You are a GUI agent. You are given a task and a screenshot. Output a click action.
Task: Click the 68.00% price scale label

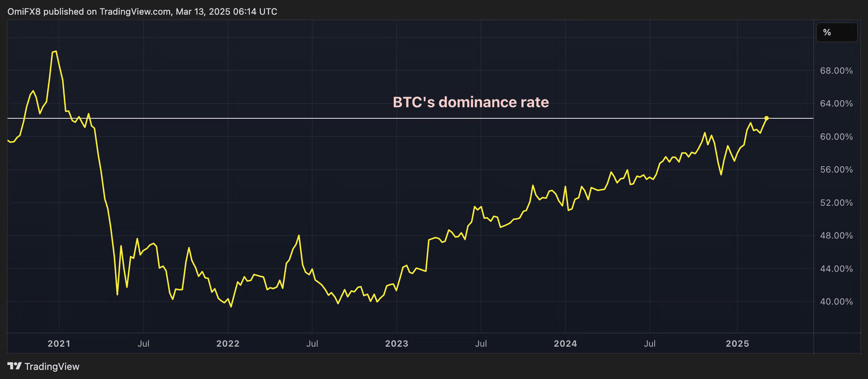pyautogui.click(x=836, y=71)
